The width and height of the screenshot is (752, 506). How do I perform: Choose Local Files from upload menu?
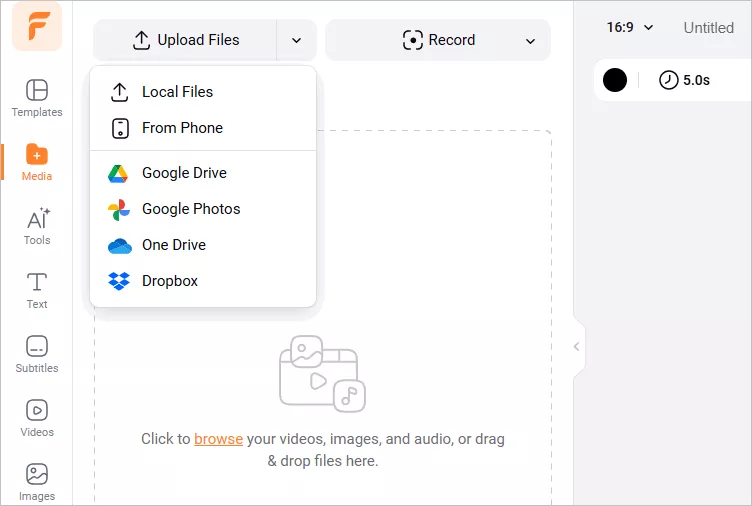point(203,92)
